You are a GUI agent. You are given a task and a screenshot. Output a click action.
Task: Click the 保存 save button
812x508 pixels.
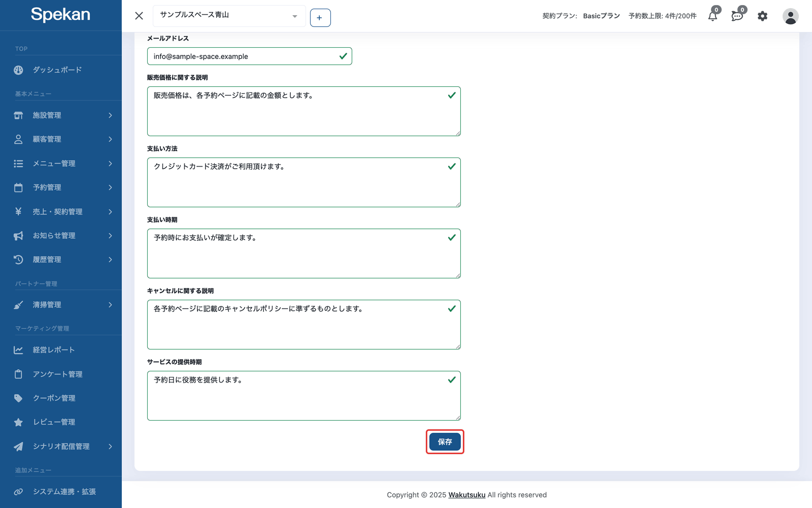click(445, 442)
